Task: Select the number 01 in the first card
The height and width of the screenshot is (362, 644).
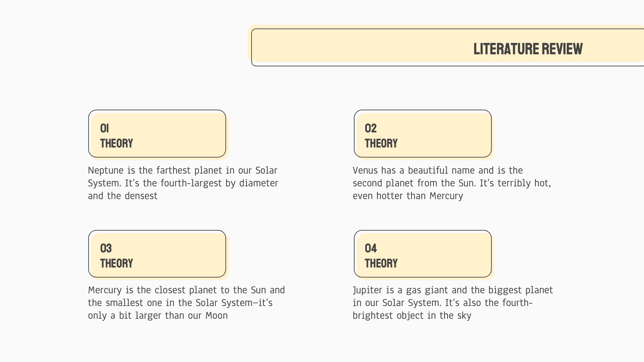Action: coord(104,128)
